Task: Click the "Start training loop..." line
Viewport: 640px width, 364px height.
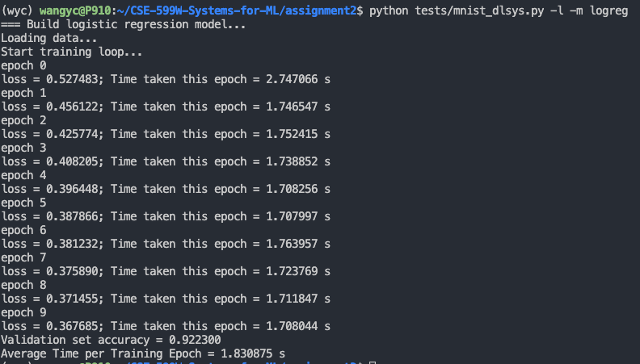Action: pos(71,52)
